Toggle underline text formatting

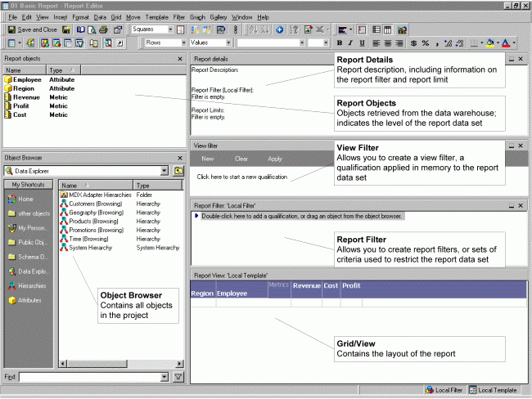tap(362, 43)
